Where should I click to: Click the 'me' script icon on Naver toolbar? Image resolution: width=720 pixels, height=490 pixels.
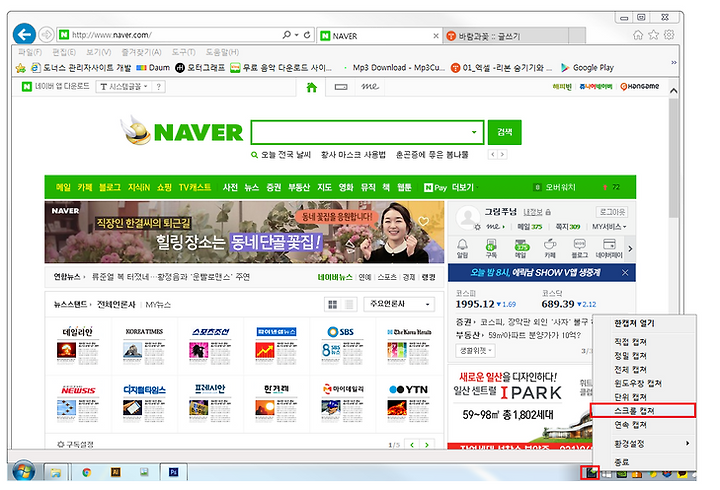click(370, 86)
